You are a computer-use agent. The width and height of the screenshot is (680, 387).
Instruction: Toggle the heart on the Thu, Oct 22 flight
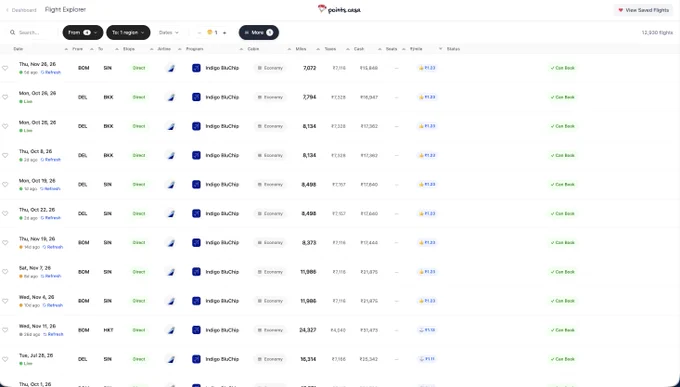5,213
